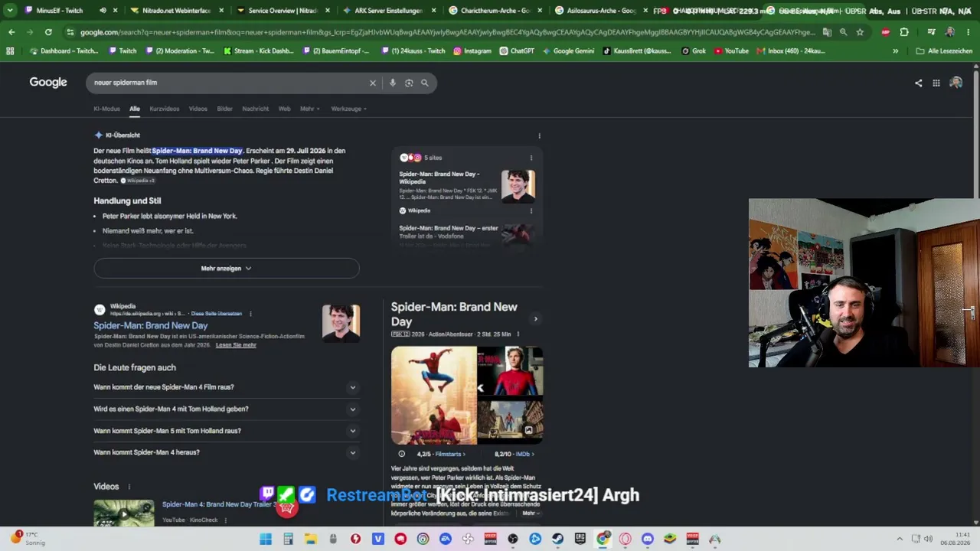Mute audio on the MinusElf - Twitch tab
The height and width of the screenshot is (551, 980).
point(103,11)
